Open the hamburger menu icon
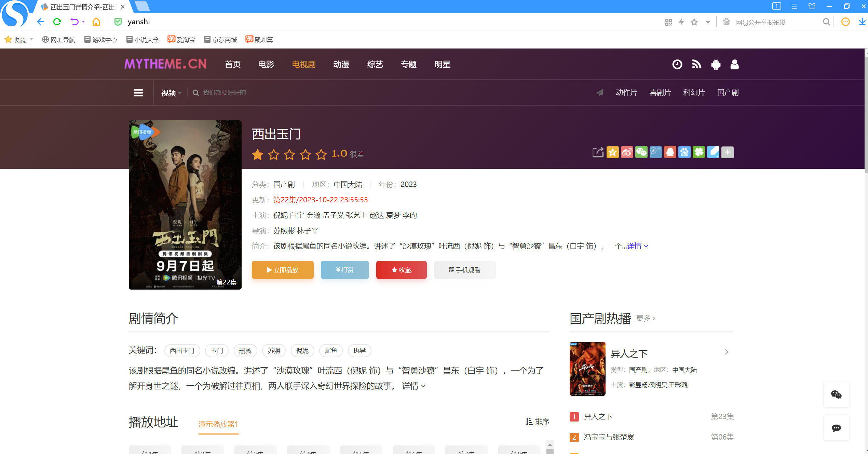Image resolution: width=868 pixels, height=454 pixels. pos(138,93)
